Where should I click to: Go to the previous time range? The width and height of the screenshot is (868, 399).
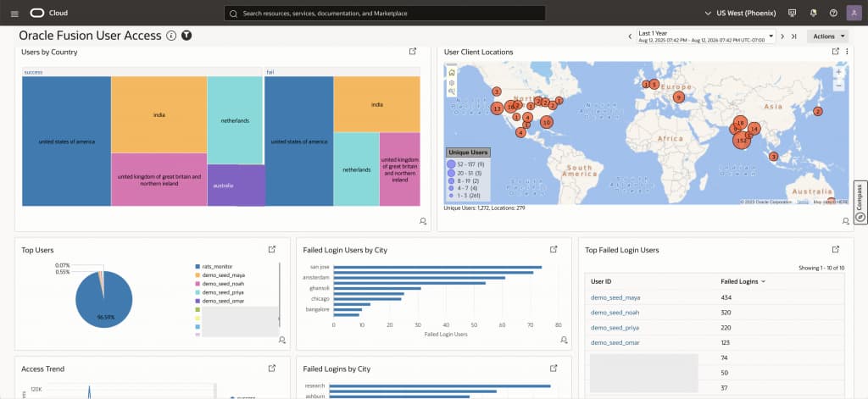[630, 36]
